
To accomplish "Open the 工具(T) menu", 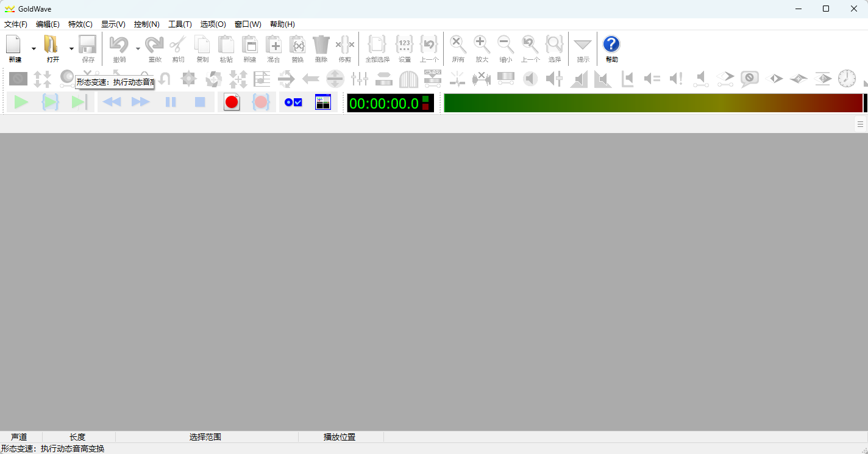I will [180, 24].
